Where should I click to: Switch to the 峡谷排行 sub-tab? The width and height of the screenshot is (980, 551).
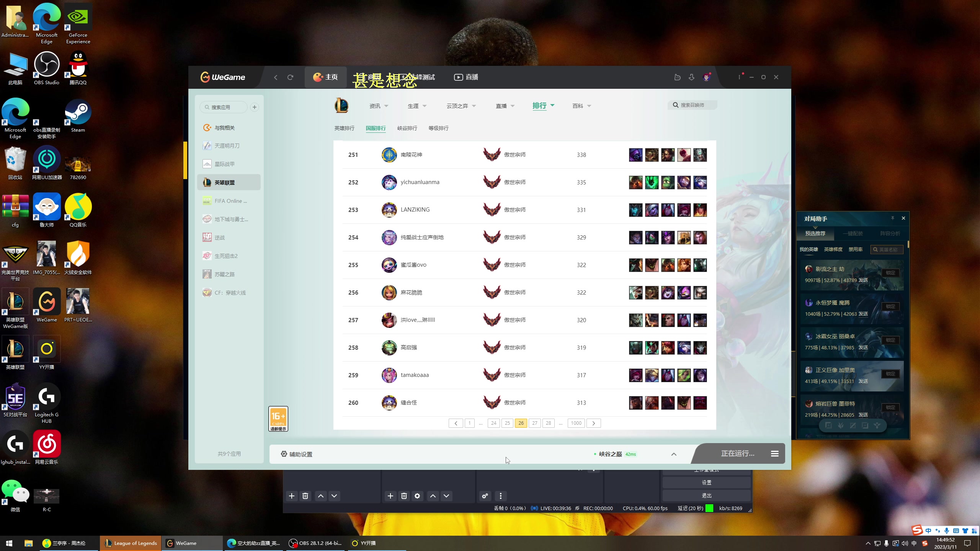pyautogui.click(x=407, y=128)
